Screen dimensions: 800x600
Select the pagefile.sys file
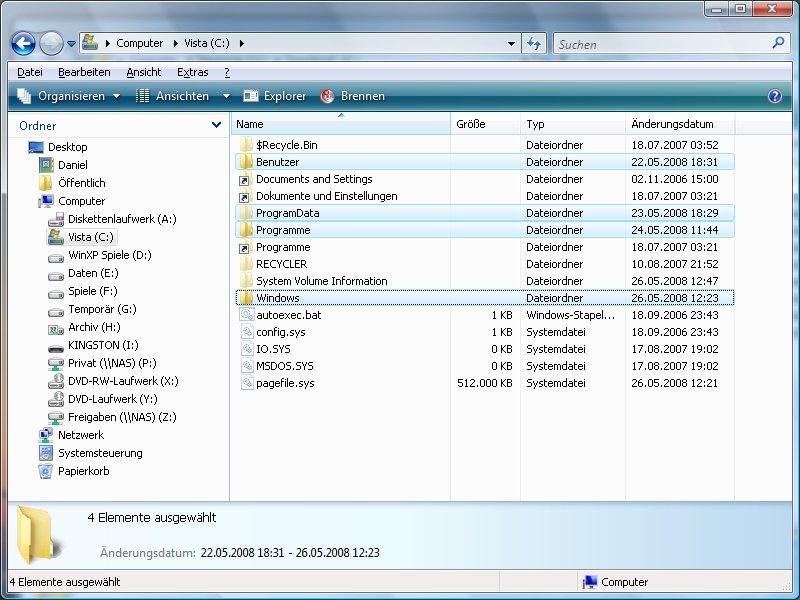pyautogui.click(x=485, y=383)
